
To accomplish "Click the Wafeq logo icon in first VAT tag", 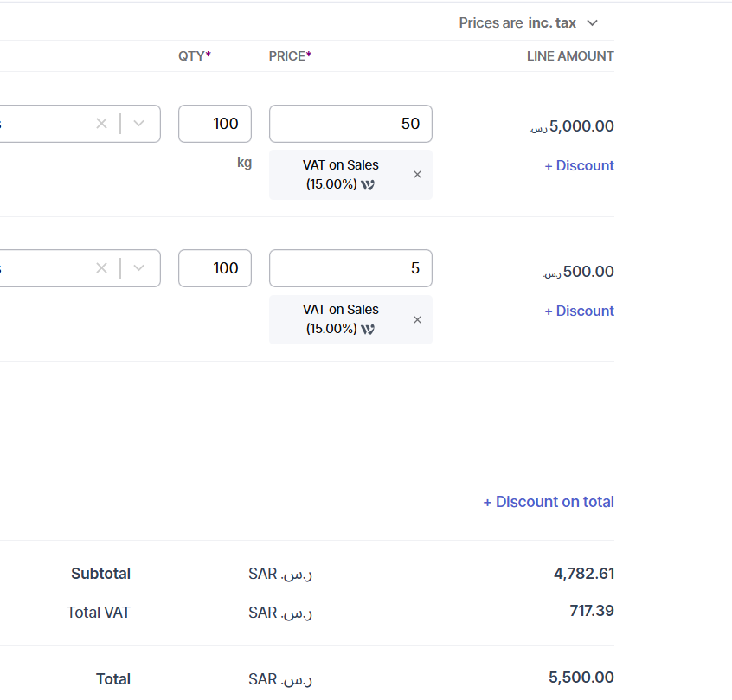I will point(368,184).
